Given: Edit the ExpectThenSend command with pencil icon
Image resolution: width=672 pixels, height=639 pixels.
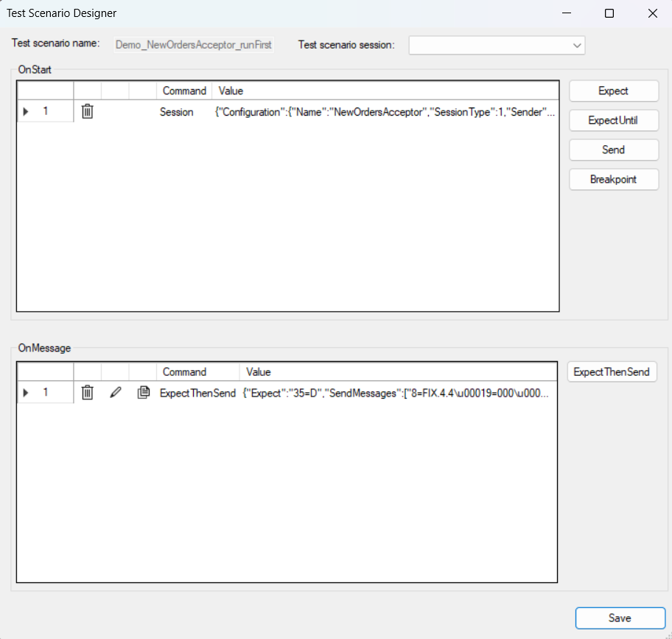Looking at the screenshot, I should tap(115, 393).
